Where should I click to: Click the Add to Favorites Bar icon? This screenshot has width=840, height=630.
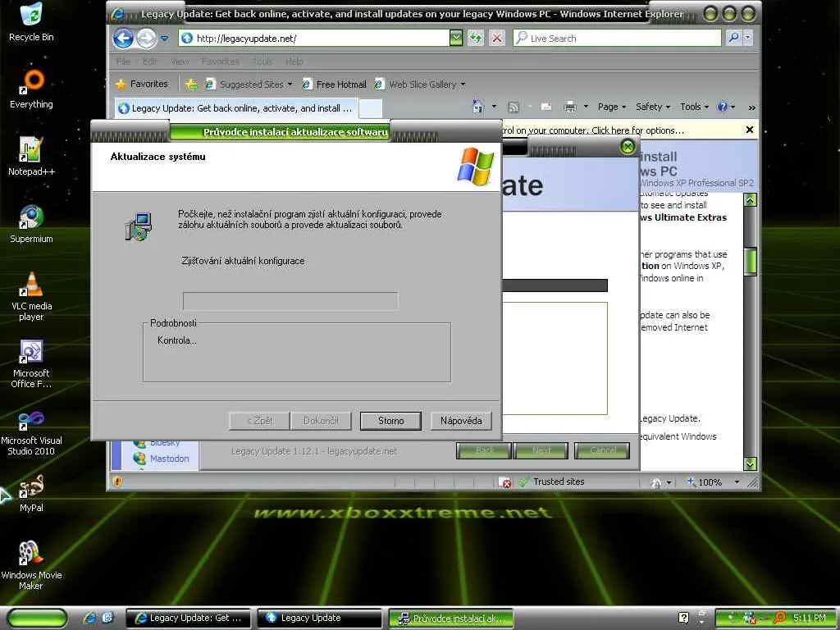tap(191, 84)
